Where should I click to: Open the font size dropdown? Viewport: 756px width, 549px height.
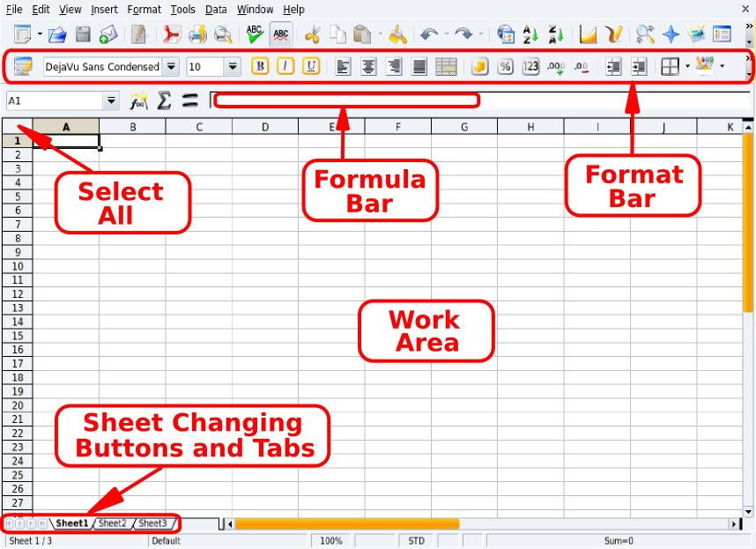point(233,66)
